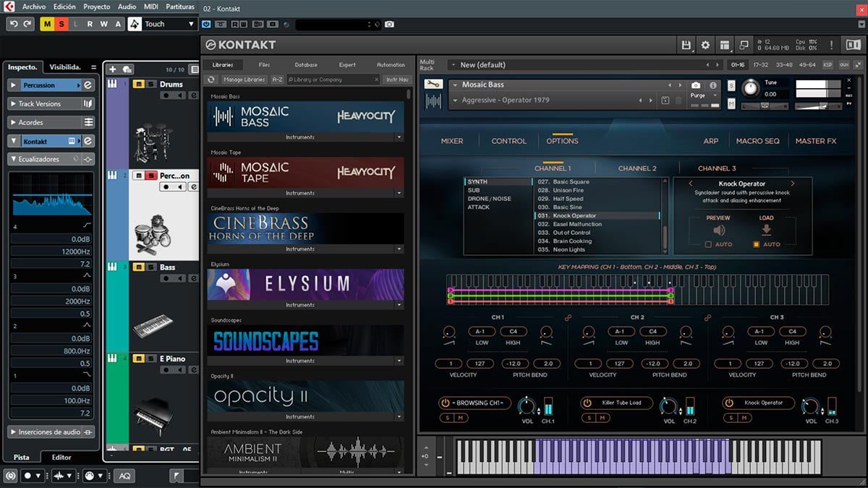Click the camera snapshot icon beside Mosaic Bass
Image resolution: width=868 pixels, height=488 pixels.
(696, 85)
